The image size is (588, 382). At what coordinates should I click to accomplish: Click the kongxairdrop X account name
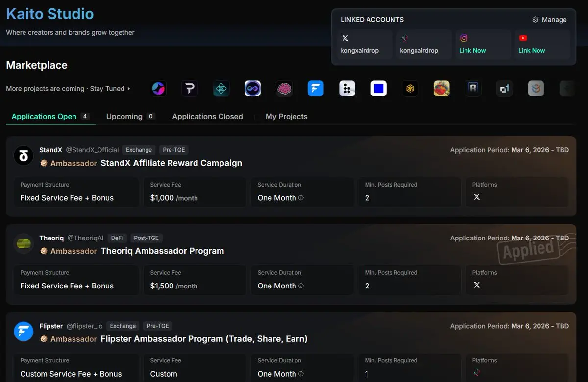pyautogui.click(x=360, y=50)
